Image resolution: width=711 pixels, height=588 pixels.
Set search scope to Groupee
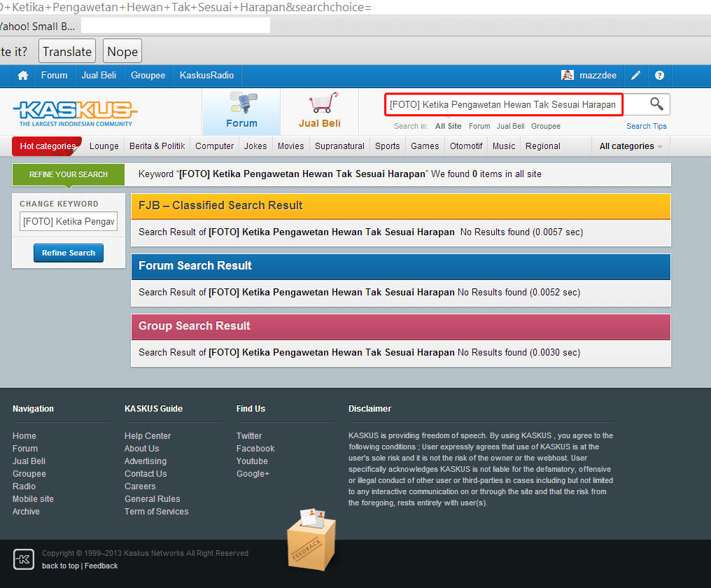[x=545, y=126]
